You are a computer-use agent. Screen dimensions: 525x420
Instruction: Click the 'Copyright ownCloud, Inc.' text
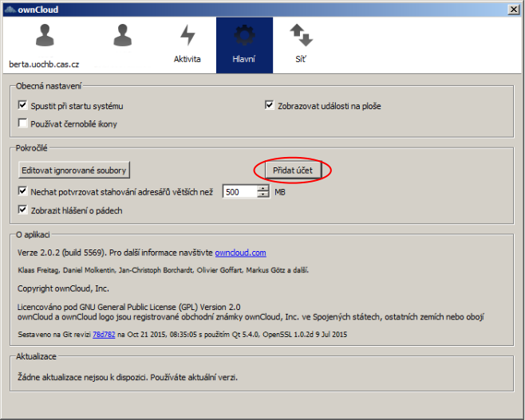coord(63,289)
